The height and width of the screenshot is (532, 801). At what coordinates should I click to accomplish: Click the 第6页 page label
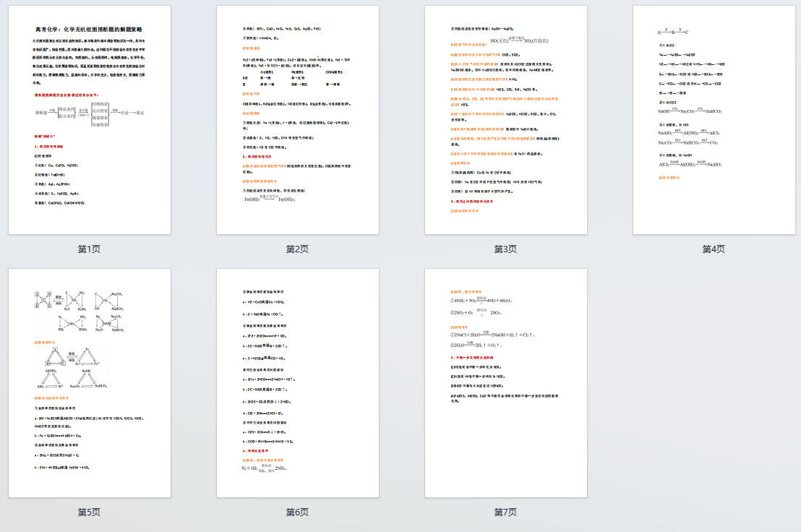298,512
